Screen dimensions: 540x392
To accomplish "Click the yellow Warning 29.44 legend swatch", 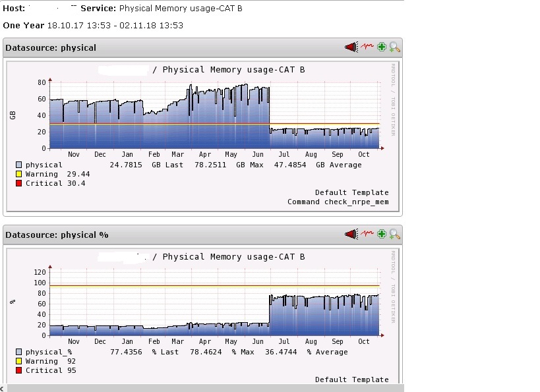I will [x=19, y=174].
